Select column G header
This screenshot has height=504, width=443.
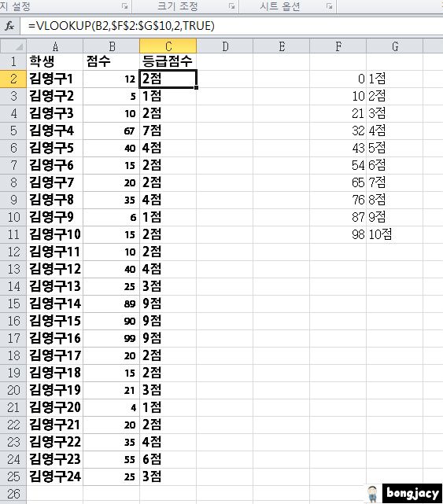tap(395, 46)
